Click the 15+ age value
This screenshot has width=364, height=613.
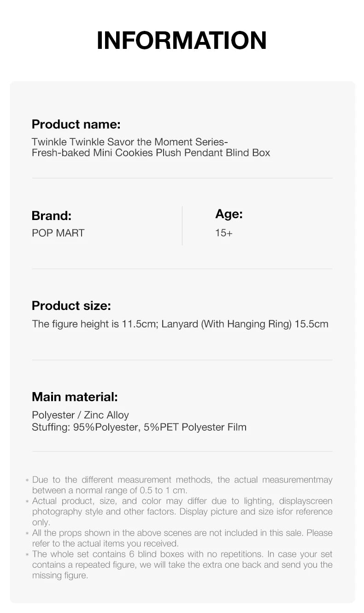click(x=224, y=233)
